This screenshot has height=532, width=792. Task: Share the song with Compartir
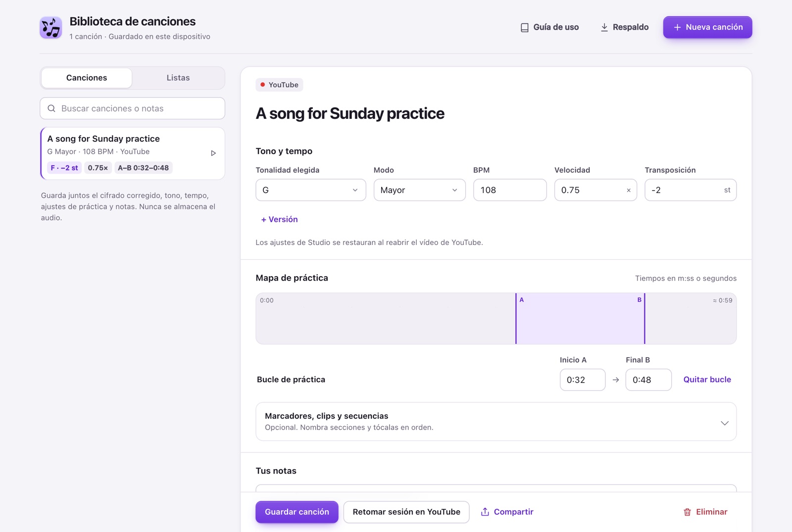point(507,512)
